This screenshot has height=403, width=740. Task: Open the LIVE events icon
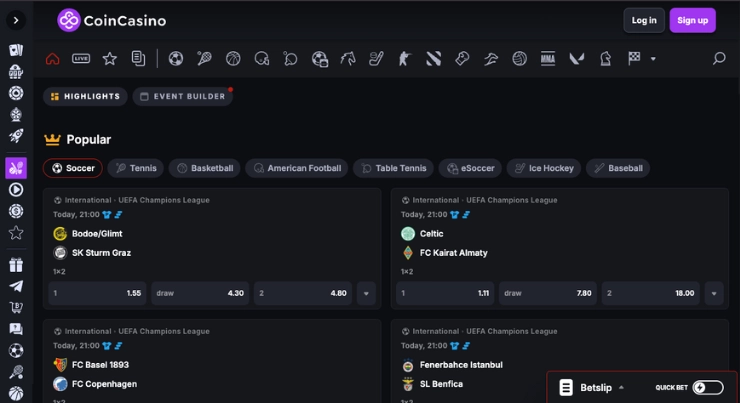81,59
